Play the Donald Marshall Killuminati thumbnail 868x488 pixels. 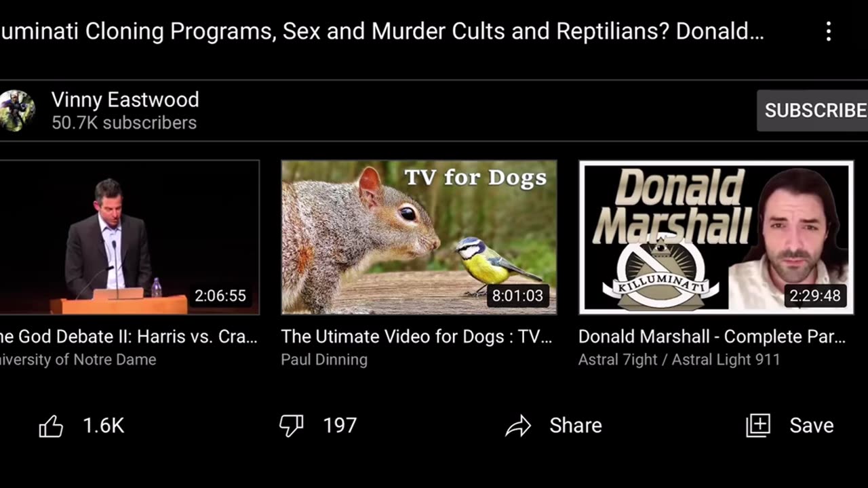pyautogui.click(x=716, y=237)
